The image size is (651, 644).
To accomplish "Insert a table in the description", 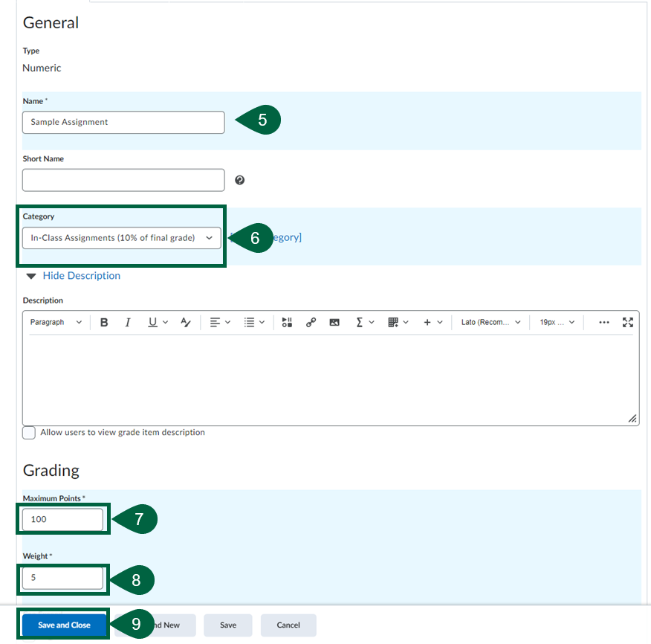I will coord(394,322).
